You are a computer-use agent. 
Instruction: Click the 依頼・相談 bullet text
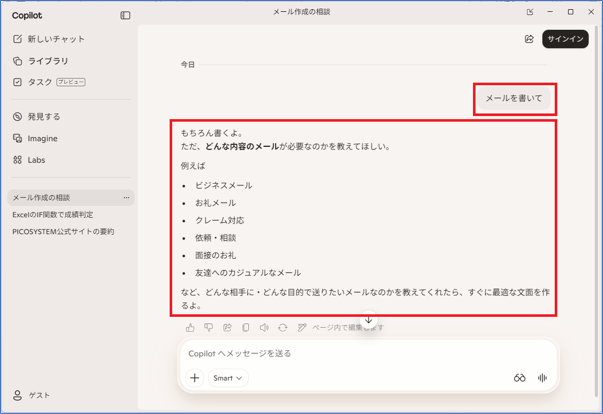(215, 238)
